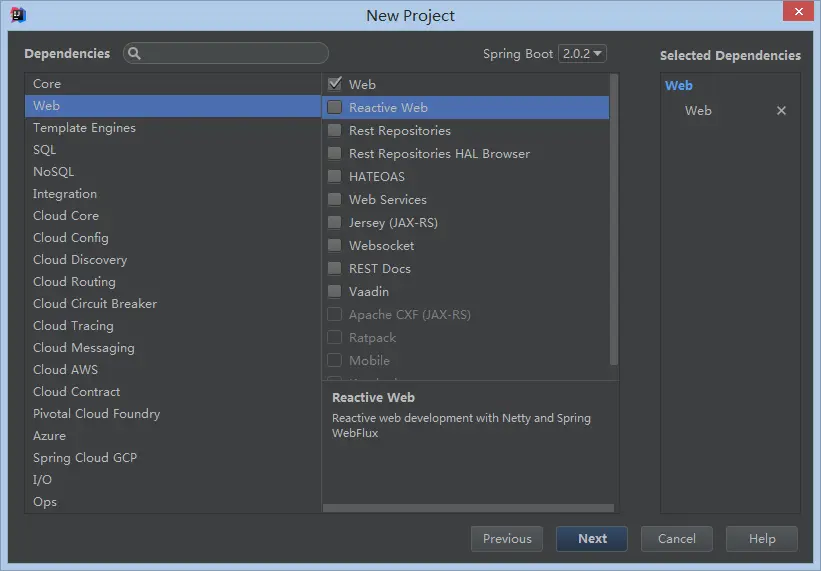
Task: Select the Core category
Action: 173,84
